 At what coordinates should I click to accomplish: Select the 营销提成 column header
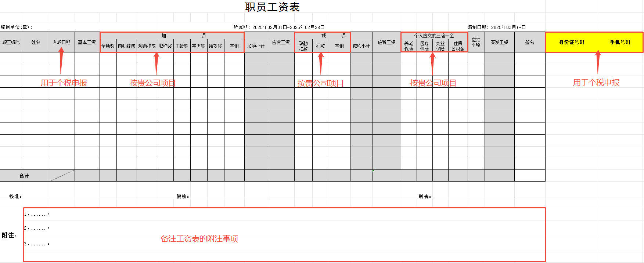[147, 46]
